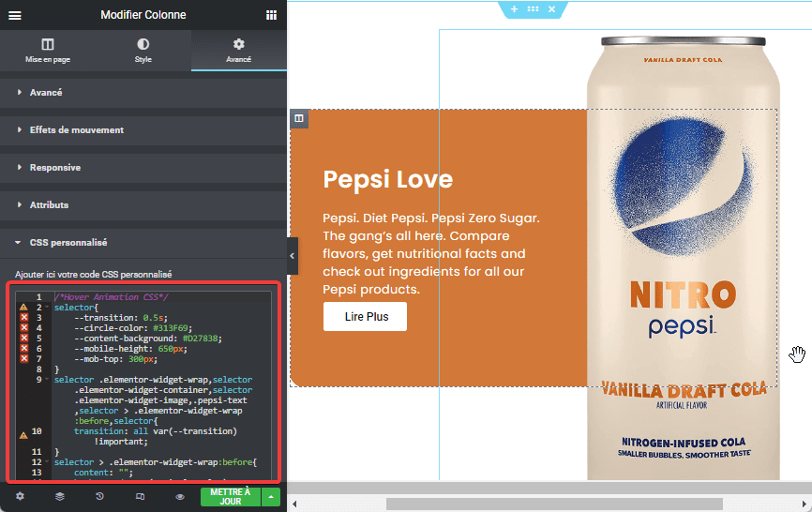Select the Pepsi Love heading

pyautogui.click(x=388, y=179)
